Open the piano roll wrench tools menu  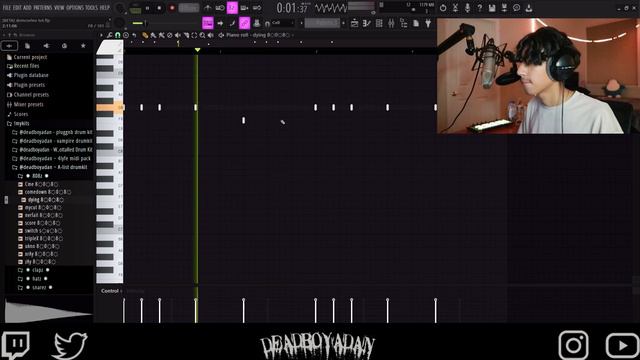pyautogui.click(x=109, y=35)
